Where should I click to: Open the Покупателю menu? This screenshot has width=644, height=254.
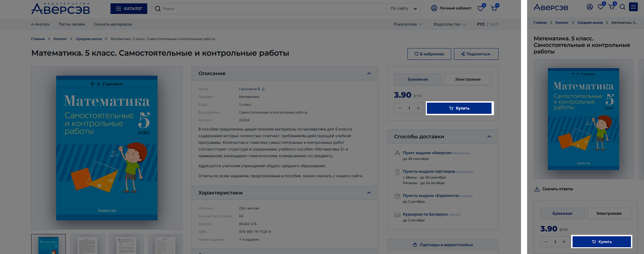(408, 24)
